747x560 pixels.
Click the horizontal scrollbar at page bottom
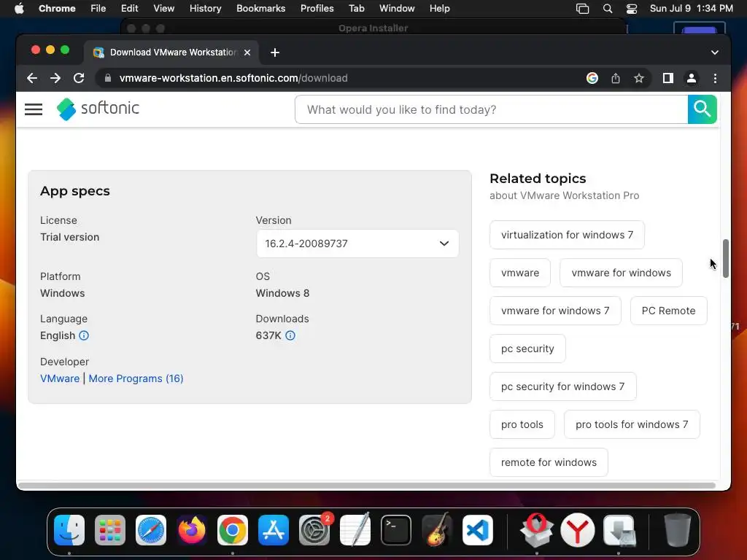(x=366, y=485)
